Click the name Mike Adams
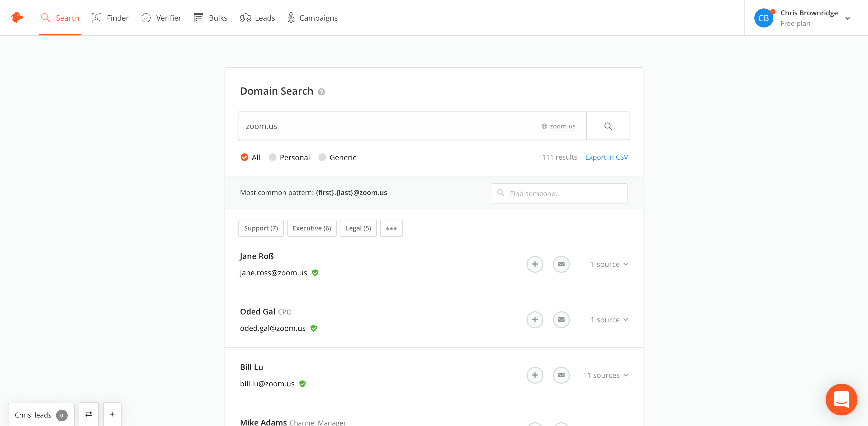Screen dimensions: 868x426 pos(263,422)
